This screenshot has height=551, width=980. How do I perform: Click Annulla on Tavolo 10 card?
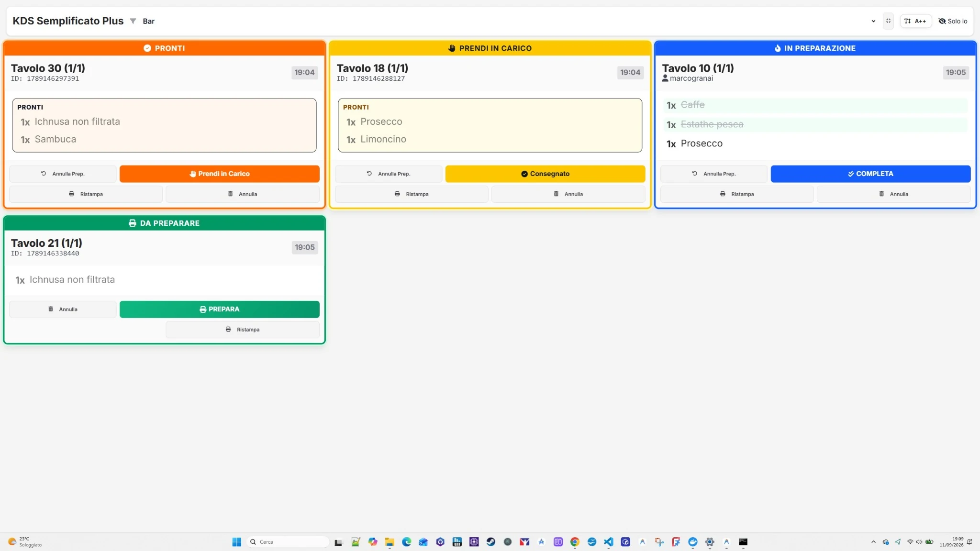(893, 194)
